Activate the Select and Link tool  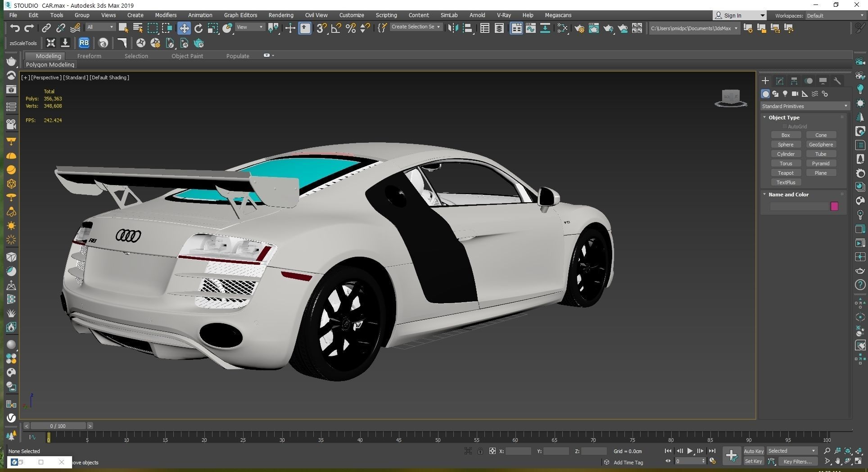[x=46, y=28]
